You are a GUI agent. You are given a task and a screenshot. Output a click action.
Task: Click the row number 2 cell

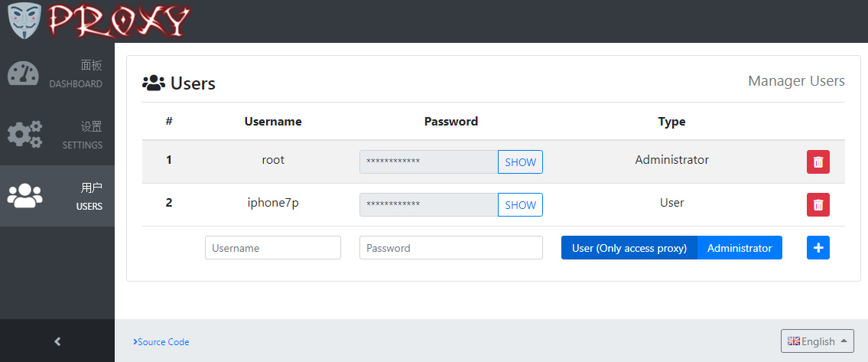tap(169, 202)
